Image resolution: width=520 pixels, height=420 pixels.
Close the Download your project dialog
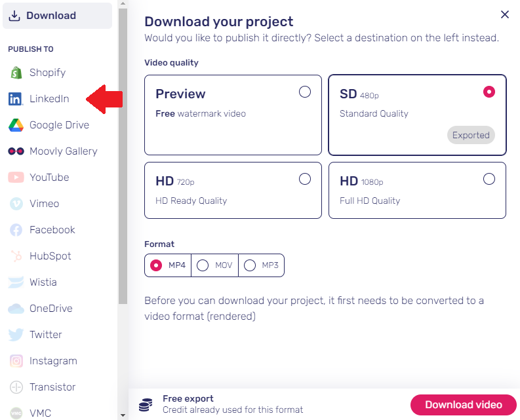tap(505, 14)
